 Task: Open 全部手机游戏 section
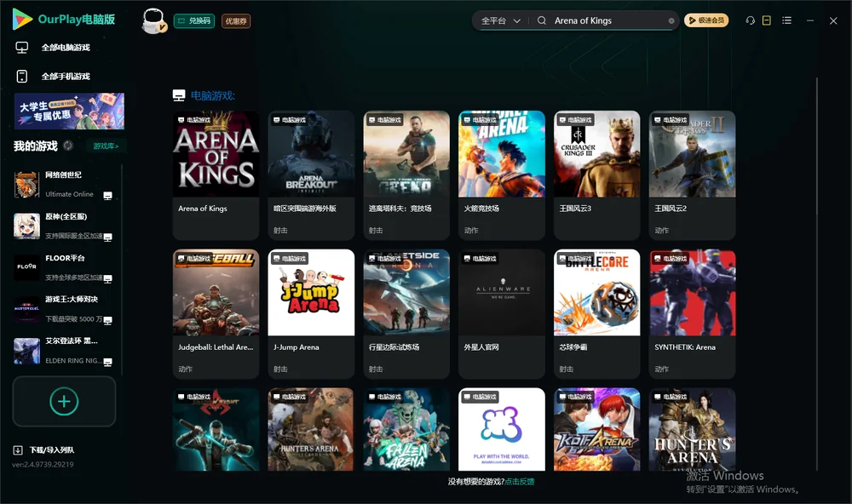pyautogui.click(x=66, y=77)
